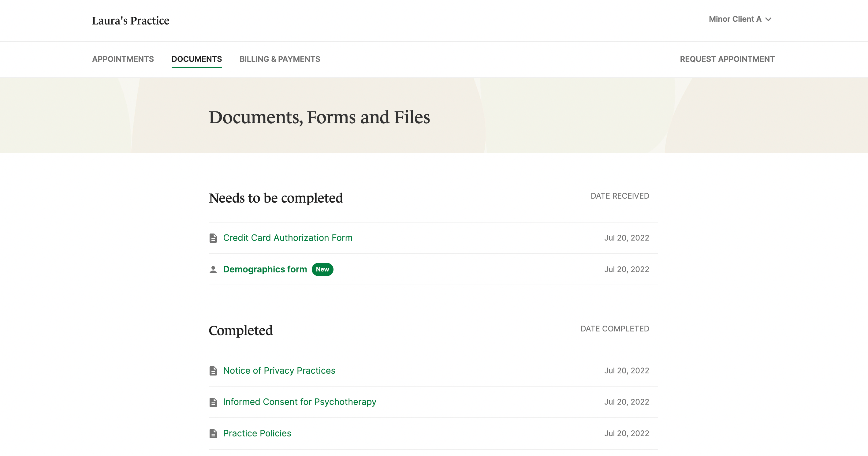868x456 pixels.
Task: Open the Minor Client A account menu
Action: pyautogui.click(x=740, y=19)
